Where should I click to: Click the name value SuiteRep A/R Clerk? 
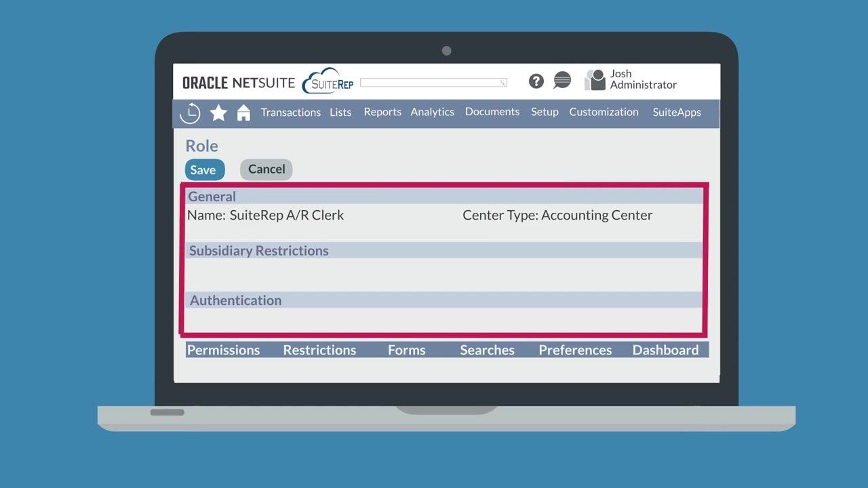tap(287, 215)
